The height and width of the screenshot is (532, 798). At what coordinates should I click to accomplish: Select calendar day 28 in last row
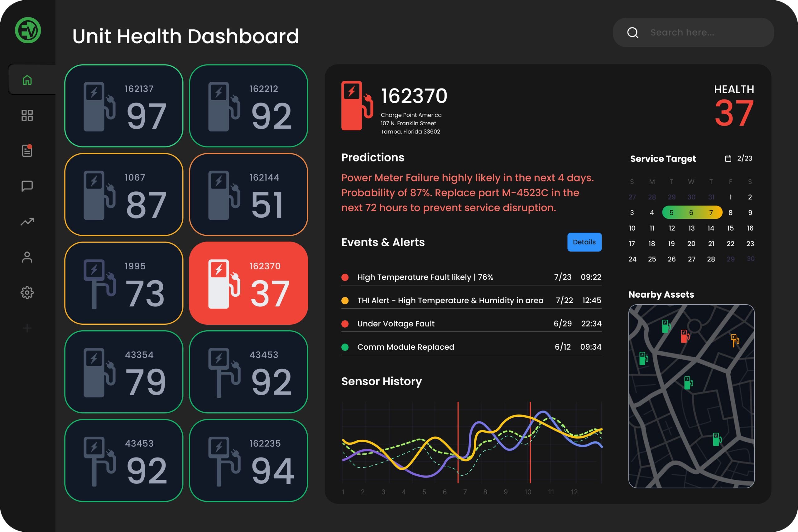[711, 259]
